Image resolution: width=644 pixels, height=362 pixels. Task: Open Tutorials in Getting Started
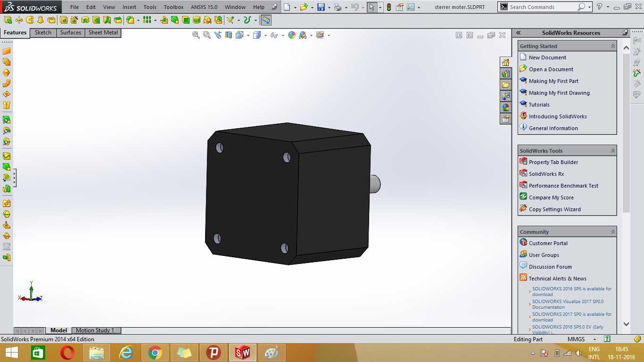click(539, 105)
